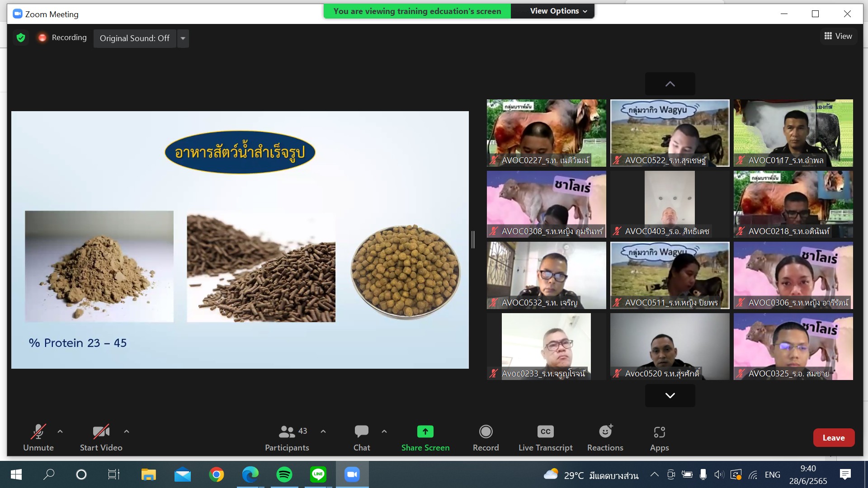Open the Reactions menu
Viewport: 868px width, 488px height.
[x=605, y=437]
